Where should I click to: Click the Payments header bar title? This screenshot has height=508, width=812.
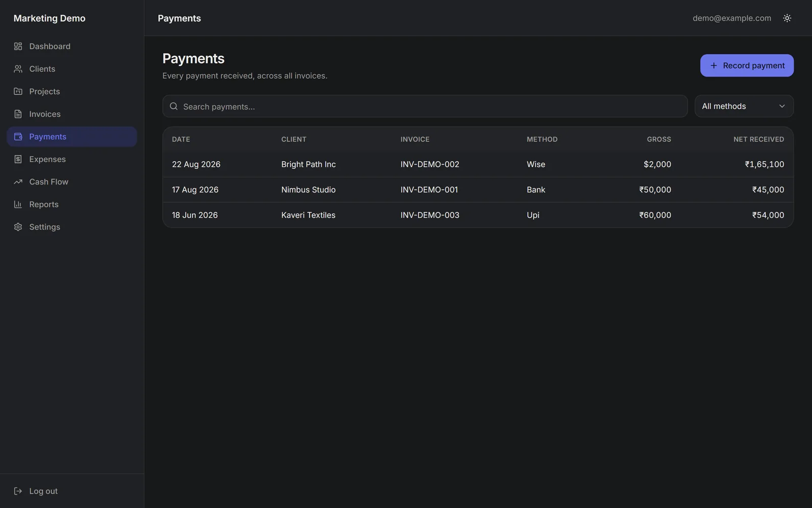point(179,18)
